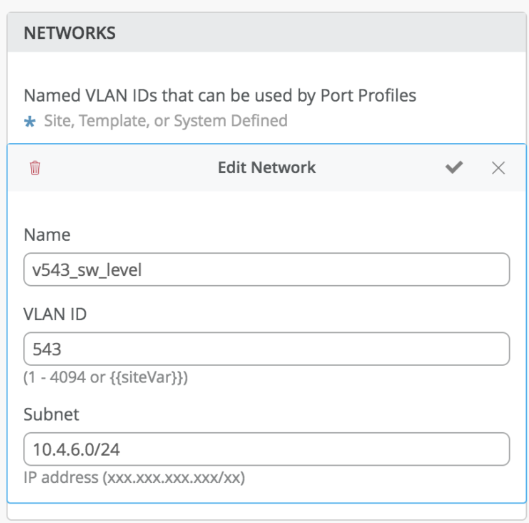Click the IP address format hint
The height and width of the screenshot is (523, 529).
point(134,477)
